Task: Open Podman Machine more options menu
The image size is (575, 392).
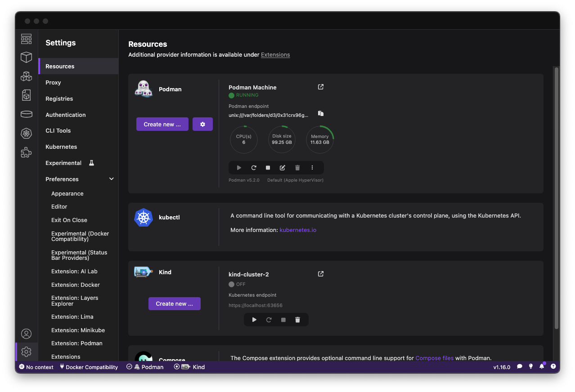Action: pos(312,168)
